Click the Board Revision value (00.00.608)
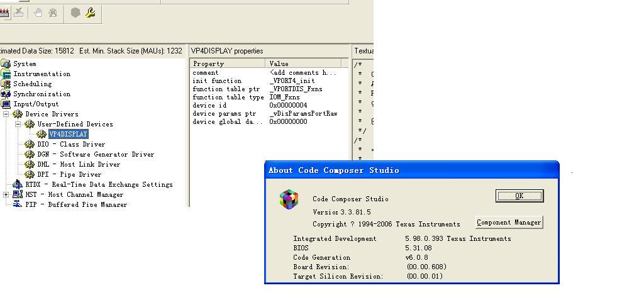The image size is (644, 300). tap(426, 267)
